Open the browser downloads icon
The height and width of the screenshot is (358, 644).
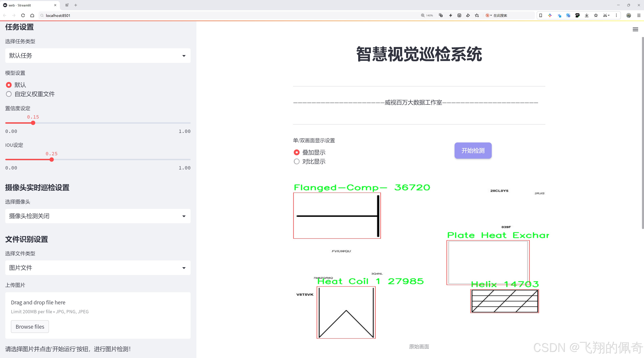click(x=587, y=15)
